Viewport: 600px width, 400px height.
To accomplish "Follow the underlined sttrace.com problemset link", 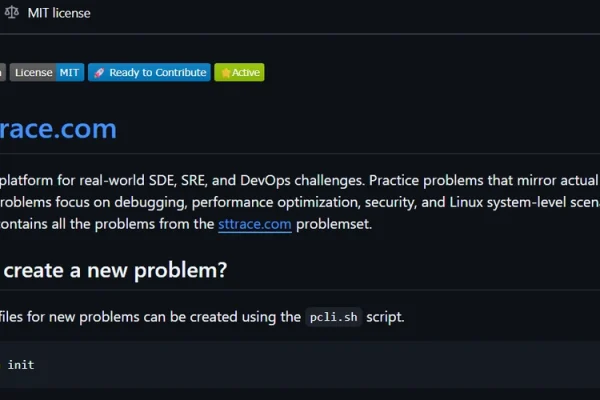I will point(255,224).
